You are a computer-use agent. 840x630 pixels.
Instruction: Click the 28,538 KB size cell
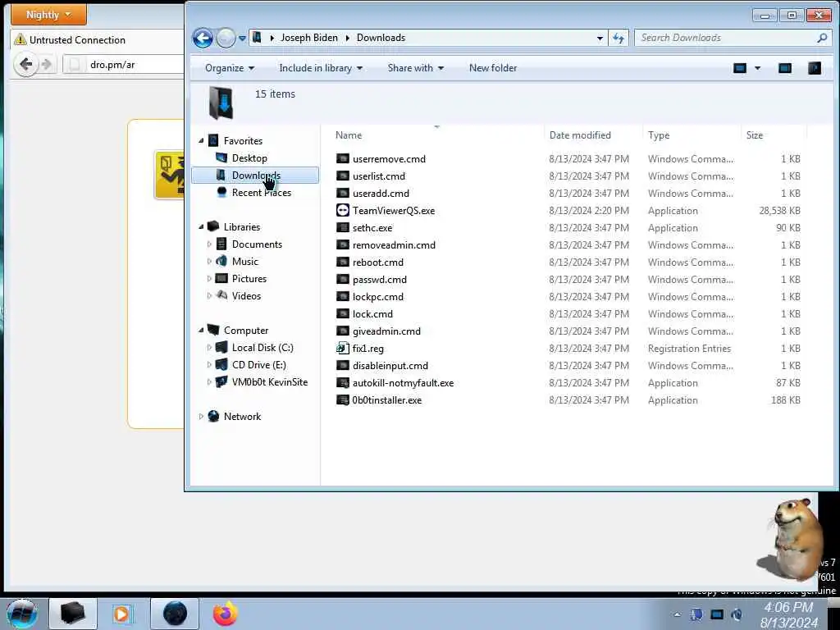point(779,211)
